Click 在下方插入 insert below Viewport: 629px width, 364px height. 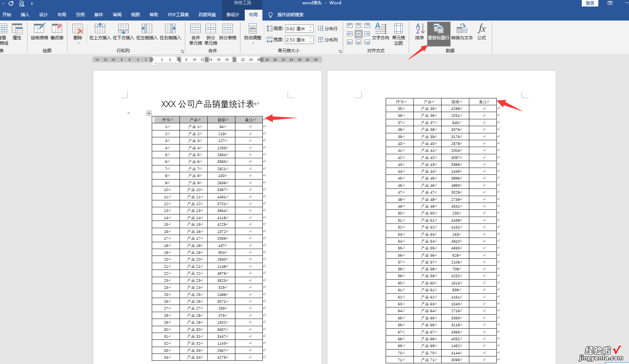tap(123, 32)
